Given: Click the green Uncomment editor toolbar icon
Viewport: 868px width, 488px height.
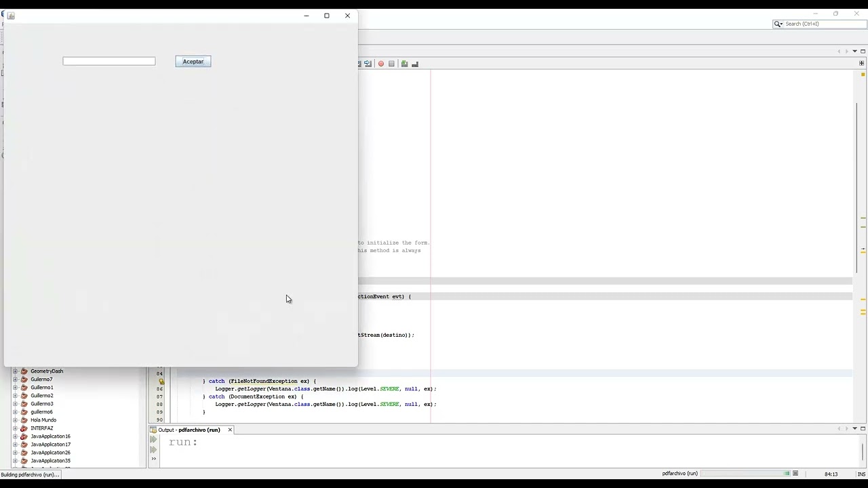Looking at the screenshot, I should [404, 64].
